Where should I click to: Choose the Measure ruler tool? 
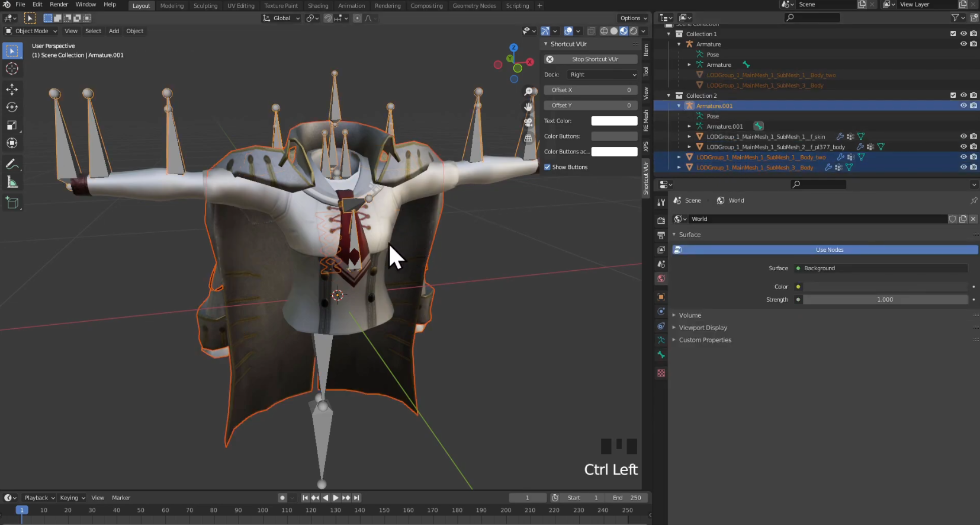(12, 182)
